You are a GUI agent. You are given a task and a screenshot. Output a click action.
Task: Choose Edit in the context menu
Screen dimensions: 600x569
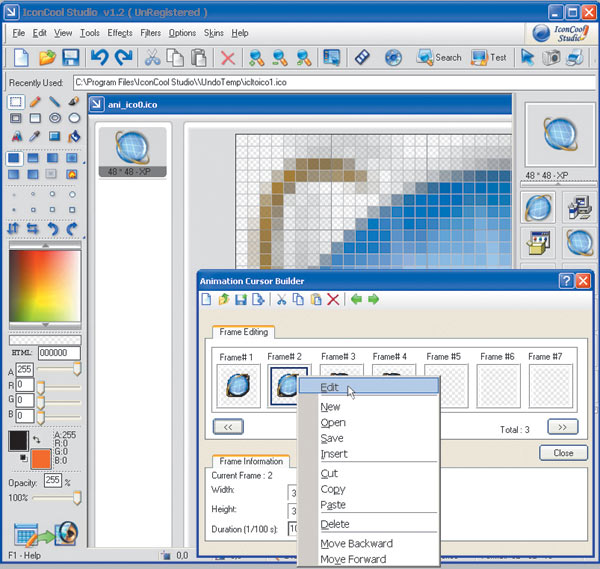click(368, 387)
